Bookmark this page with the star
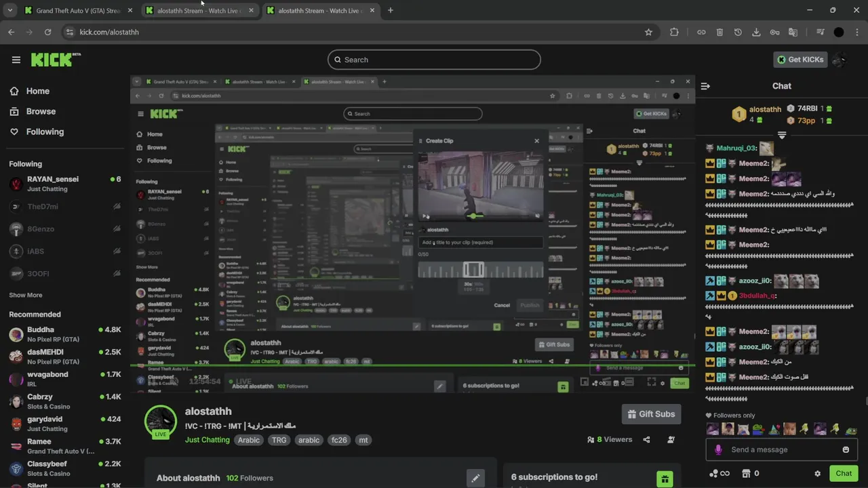 click(648, 32)
